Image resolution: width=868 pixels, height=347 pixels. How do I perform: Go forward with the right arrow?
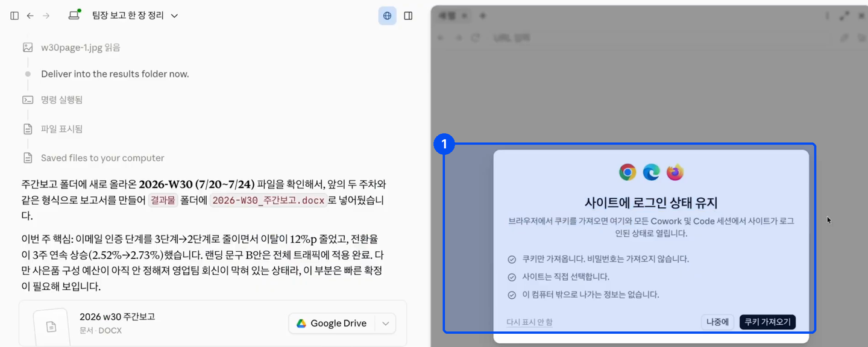[46, 16]
